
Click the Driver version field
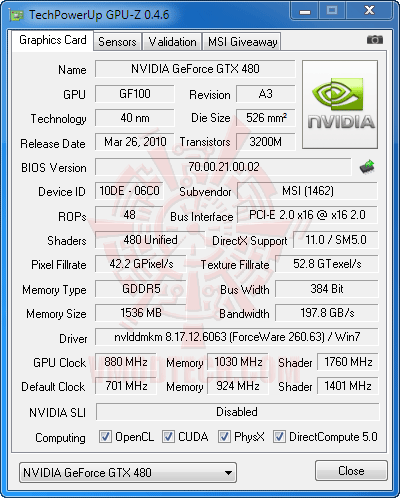(x=237, y=337)
